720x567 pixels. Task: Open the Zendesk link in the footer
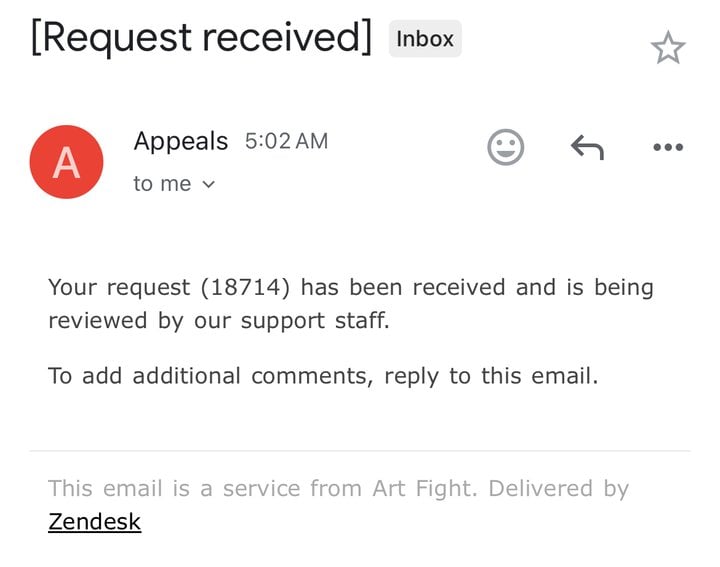95,522
